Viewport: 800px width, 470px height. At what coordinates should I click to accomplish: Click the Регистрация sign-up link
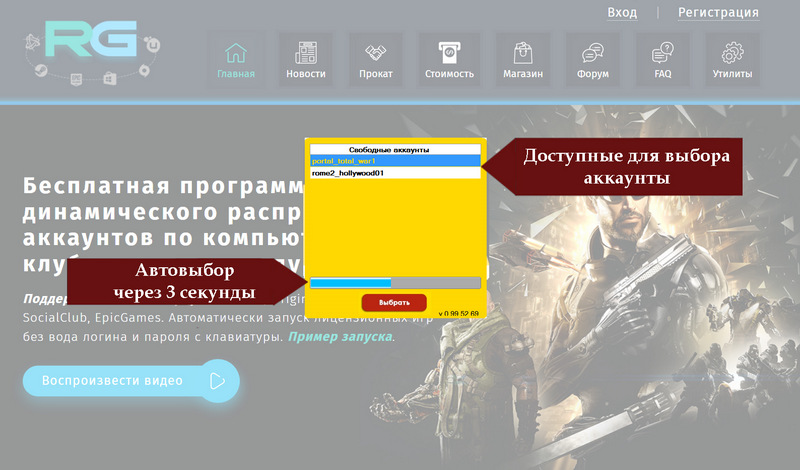click(x=718, y=12)
